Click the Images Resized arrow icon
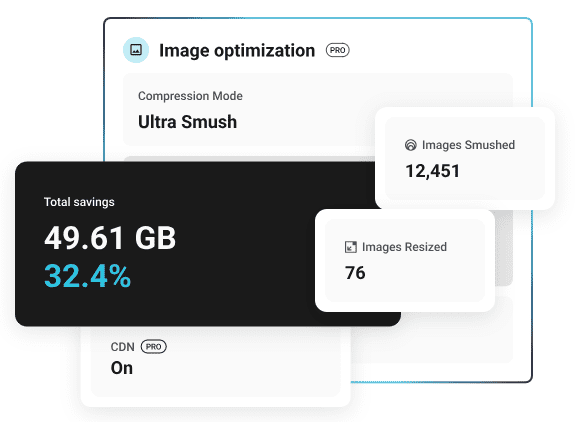The width and height of the screenshot is (587, 422). 350,247
